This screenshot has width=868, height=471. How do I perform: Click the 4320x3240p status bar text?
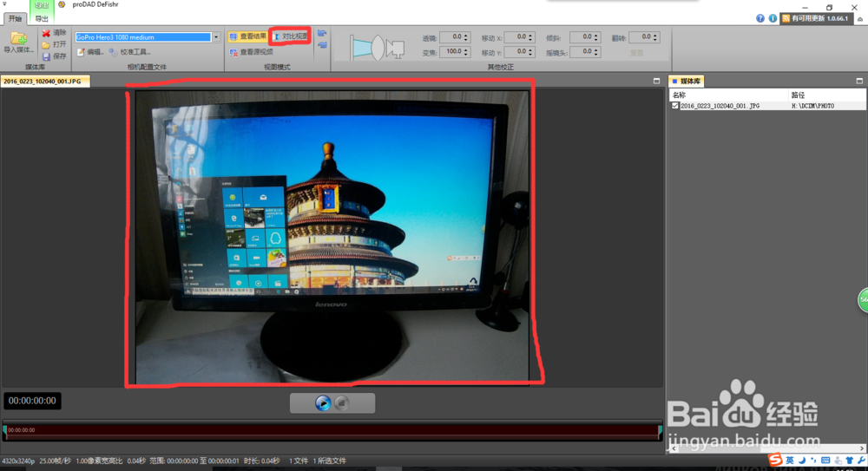point(18,461)
